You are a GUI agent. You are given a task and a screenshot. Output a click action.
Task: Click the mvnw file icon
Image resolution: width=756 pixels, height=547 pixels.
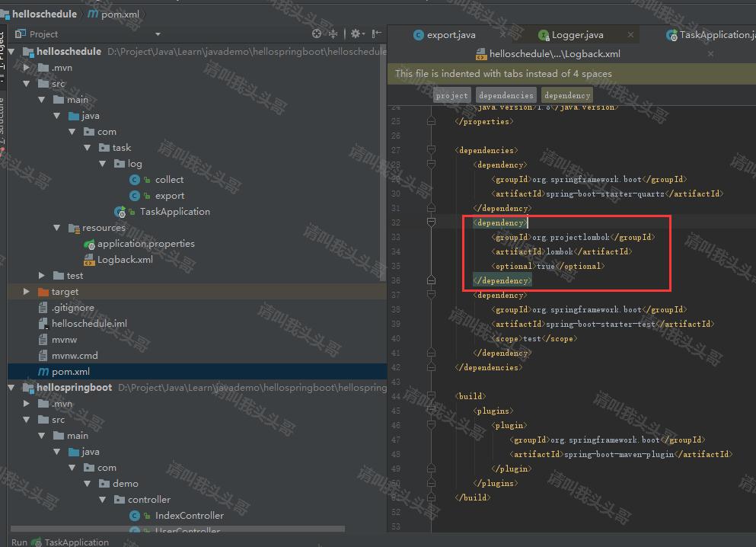(x=43, y=340)
